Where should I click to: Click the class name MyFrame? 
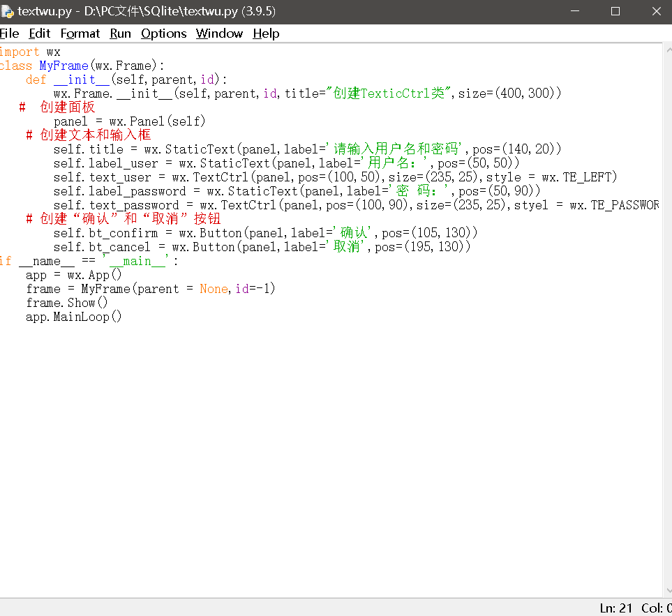pos(64,66)
